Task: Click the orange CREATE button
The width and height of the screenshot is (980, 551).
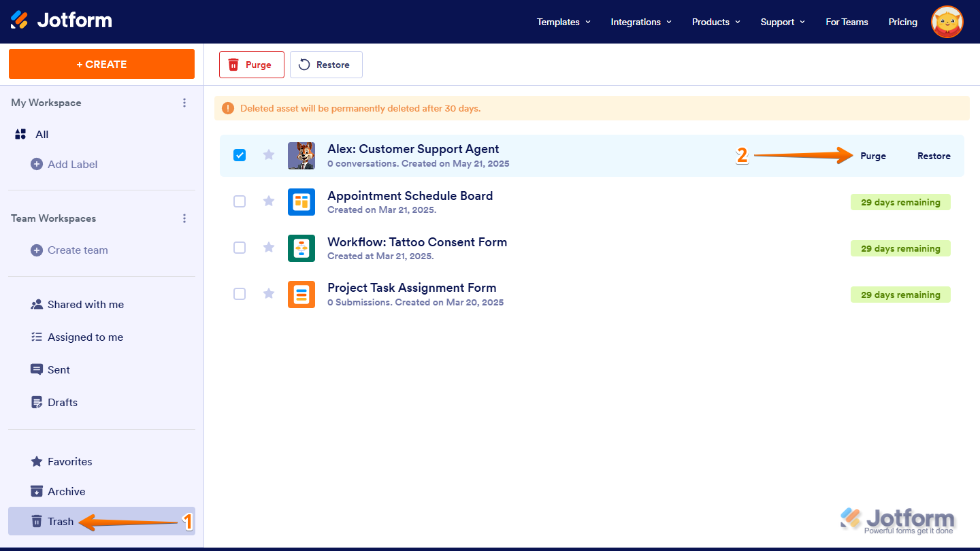Action: point(101,63)
